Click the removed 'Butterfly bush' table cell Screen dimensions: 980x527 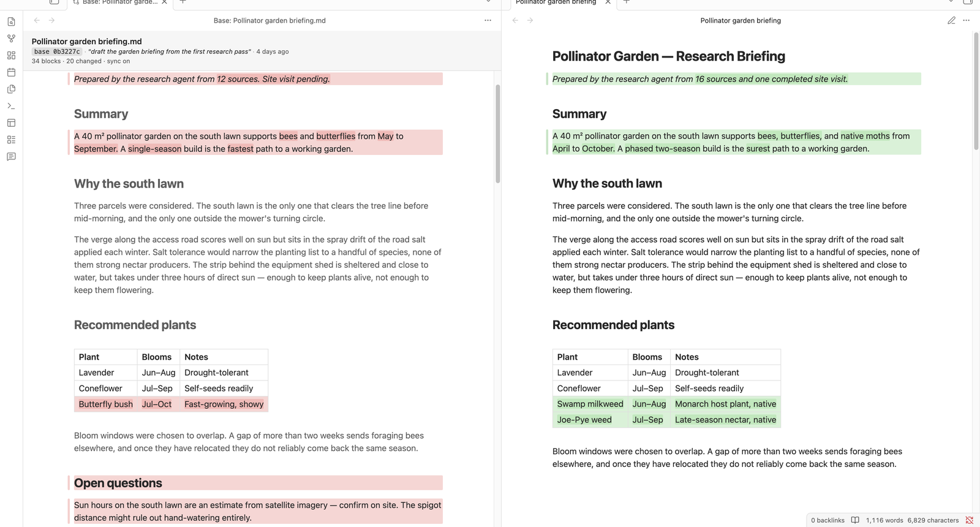tap(106, 404)
